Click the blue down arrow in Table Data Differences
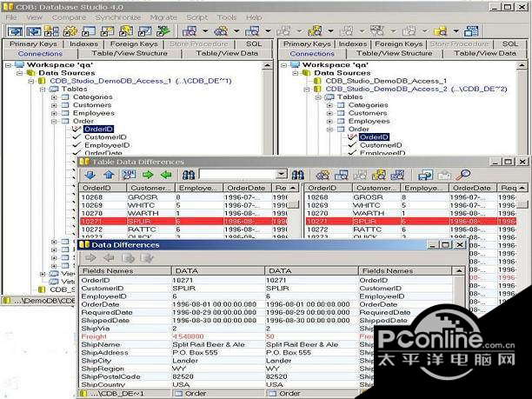The width and height of the screenshot is (532, 399). click(90, 175)
